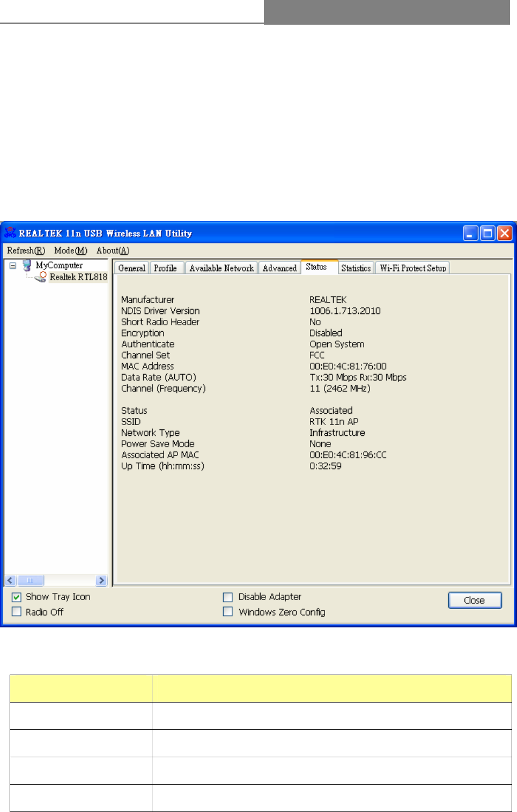517x812 pixels.
Task: Open the About menu
Action: 113,251
